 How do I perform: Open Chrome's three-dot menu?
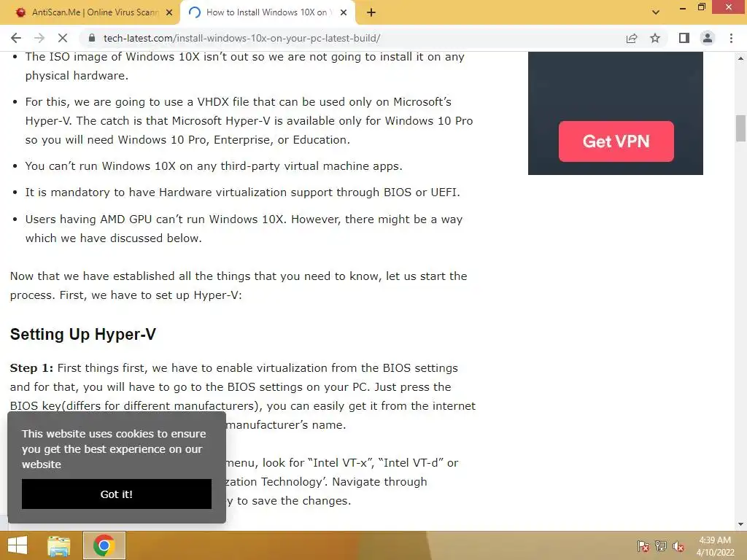731,38
